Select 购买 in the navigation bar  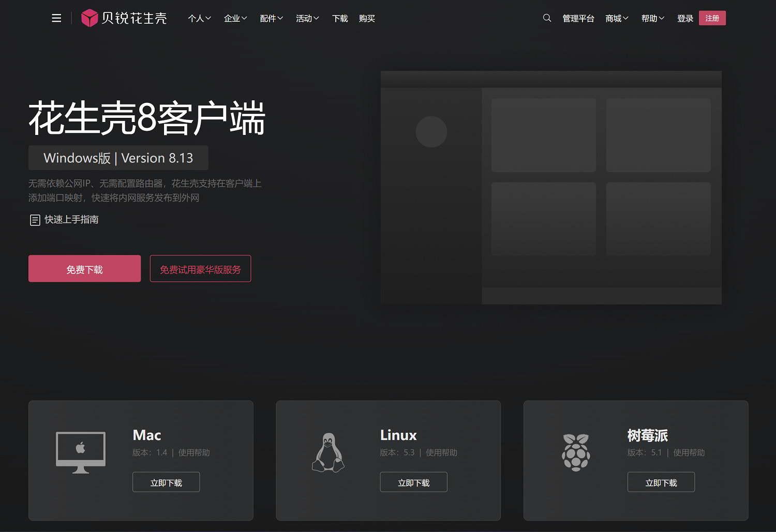(x=367, y=19)
